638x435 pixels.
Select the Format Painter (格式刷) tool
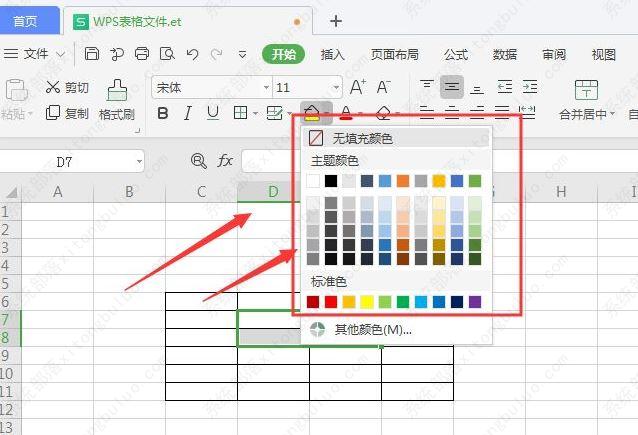coord(117,100)
